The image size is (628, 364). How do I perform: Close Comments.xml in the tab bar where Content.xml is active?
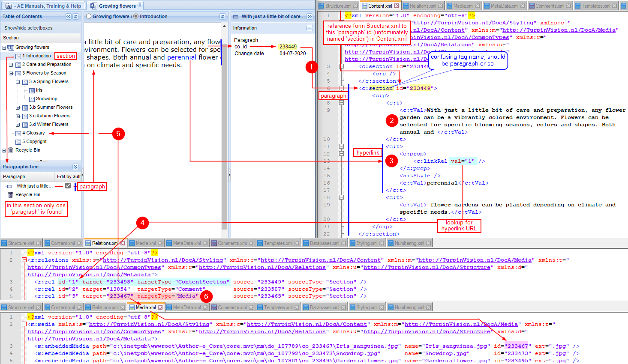coord(568,6)
